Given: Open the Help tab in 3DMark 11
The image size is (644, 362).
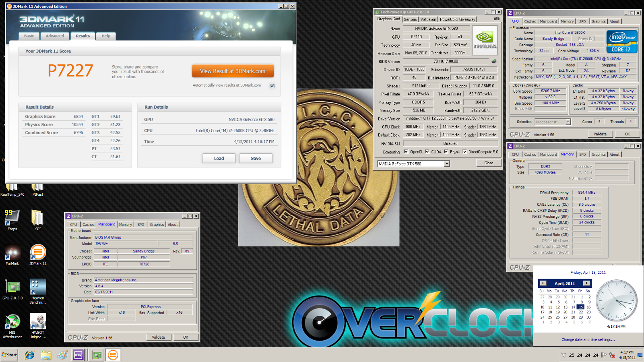Looking at the screenshot, I should 106,36.
